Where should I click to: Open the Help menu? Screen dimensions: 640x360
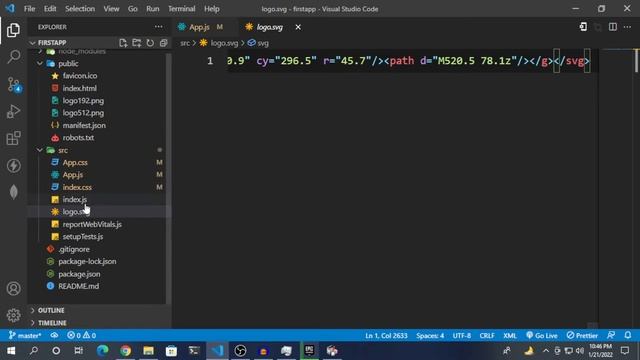point(212,9)
